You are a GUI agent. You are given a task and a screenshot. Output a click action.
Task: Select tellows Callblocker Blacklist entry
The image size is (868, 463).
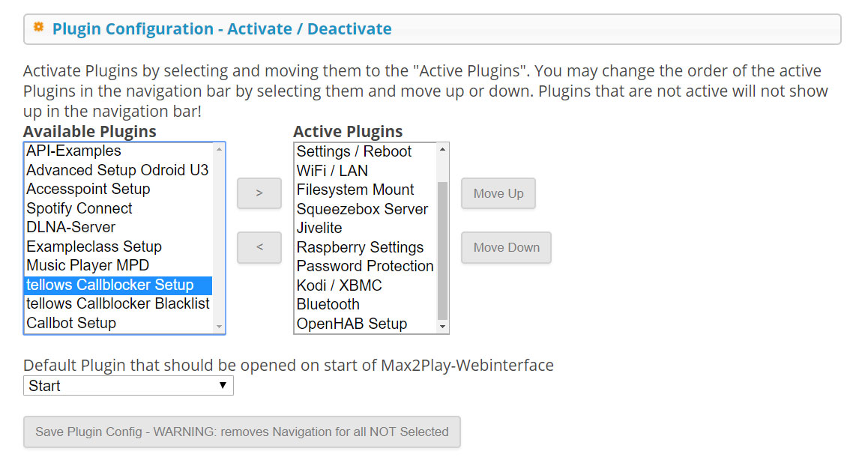118,303
